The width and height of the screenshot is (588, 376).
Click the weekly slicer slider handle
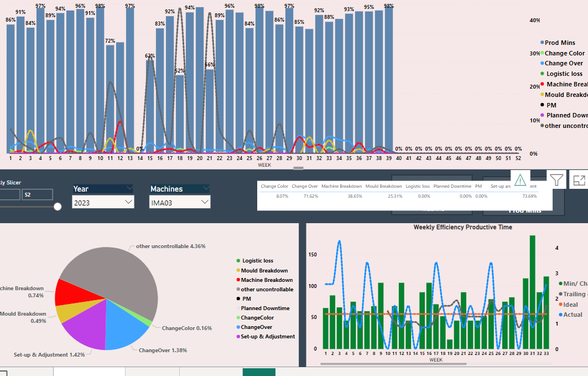pyautogui.click(x=58, y=207)
